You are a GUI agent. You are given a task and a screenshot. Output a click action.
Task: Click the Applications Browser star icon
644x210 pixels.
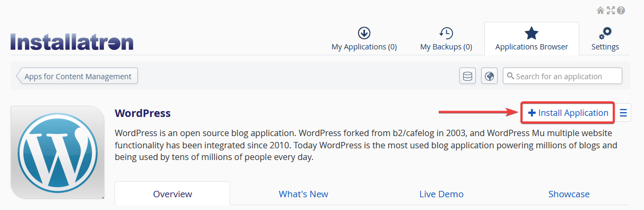[x=532, y=33]
